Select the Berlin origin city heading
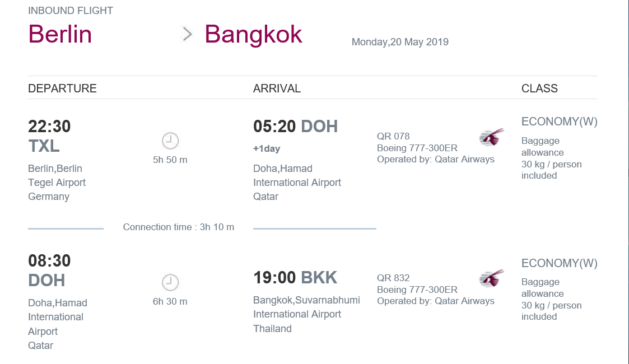 60,34
